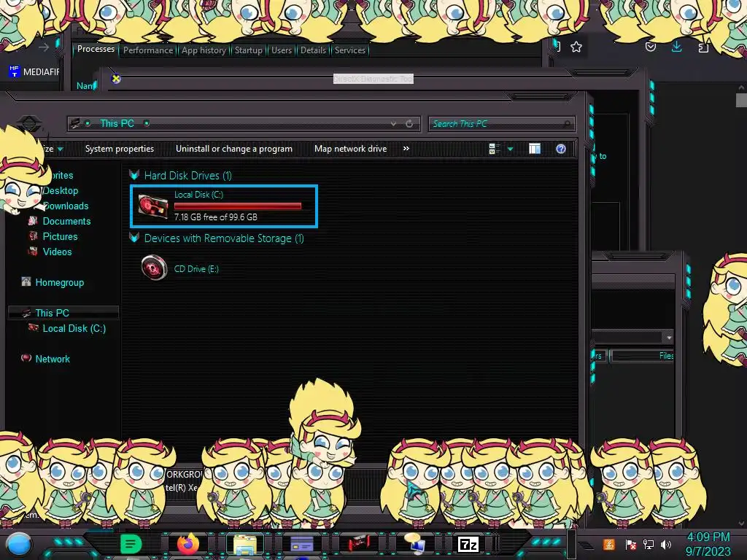747x560 pixels.
Task: Collapse the Hard Disk Drives group
Action: (x=134, y=175)
